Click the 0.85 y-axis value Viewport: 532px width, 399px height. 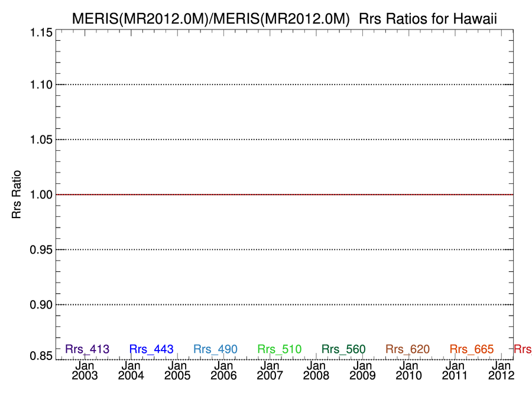(41, 356)
